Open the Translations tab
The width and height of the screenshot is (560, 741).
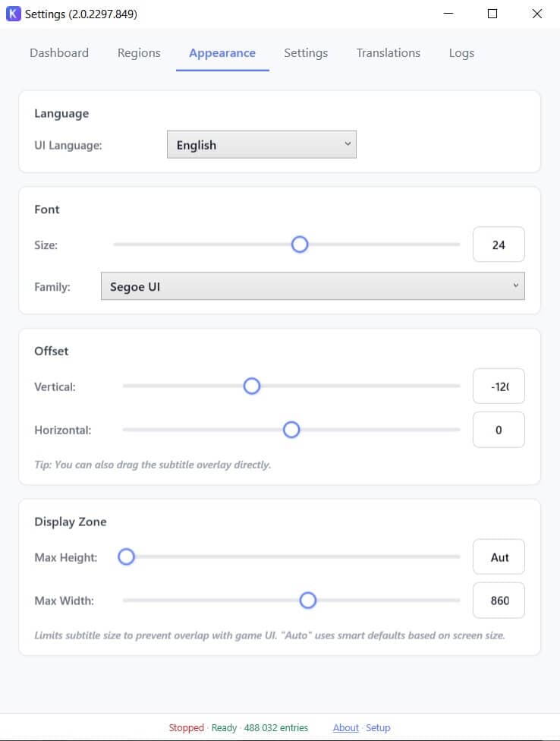click(x=388, y=53)
